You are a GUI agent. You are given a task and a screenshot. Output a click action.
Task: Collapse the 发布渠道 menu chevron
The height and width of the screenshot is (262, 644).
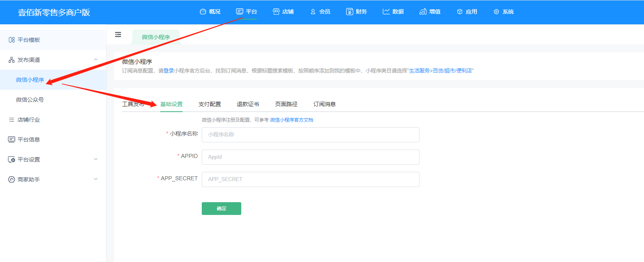(x=96, y=60)
